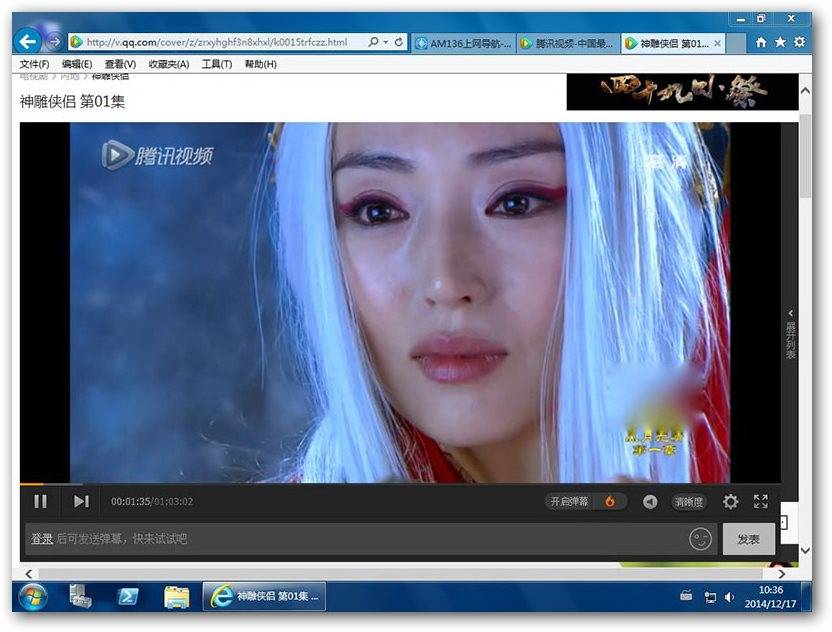Close the 神雕侠侣 第01 tab
The width and height of the screenshot is (832, 632).
717,43
